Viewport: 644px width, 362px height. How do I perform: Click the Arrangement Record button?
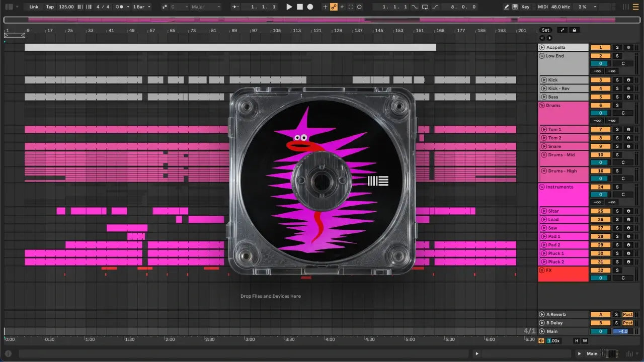pos(310,7)
